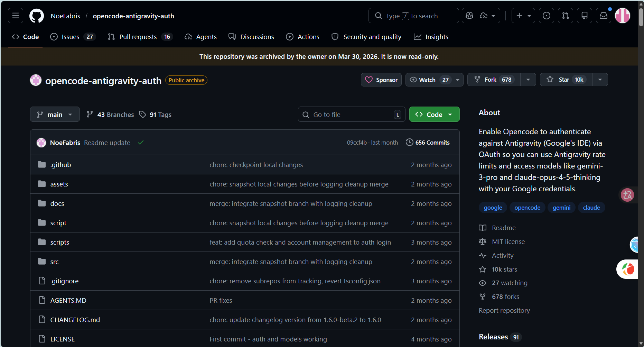
Task: Open the green Code dropdown
Action: [434, 114]
